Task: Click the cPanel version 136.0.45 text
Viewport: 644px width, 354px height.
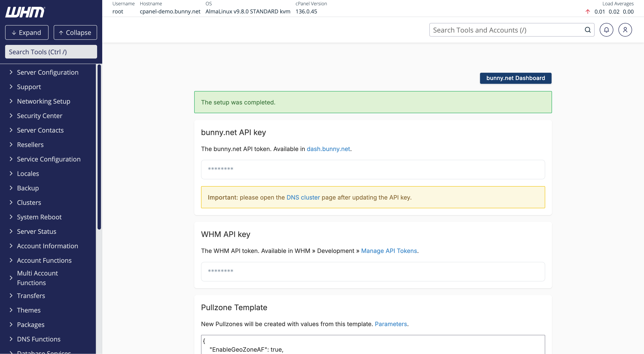Action: (306, 11)
